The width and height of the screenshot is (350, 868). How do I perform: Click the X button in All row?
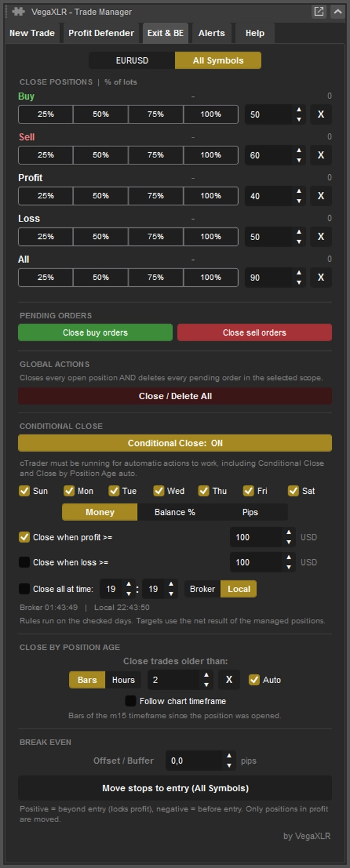coord(321,277)
